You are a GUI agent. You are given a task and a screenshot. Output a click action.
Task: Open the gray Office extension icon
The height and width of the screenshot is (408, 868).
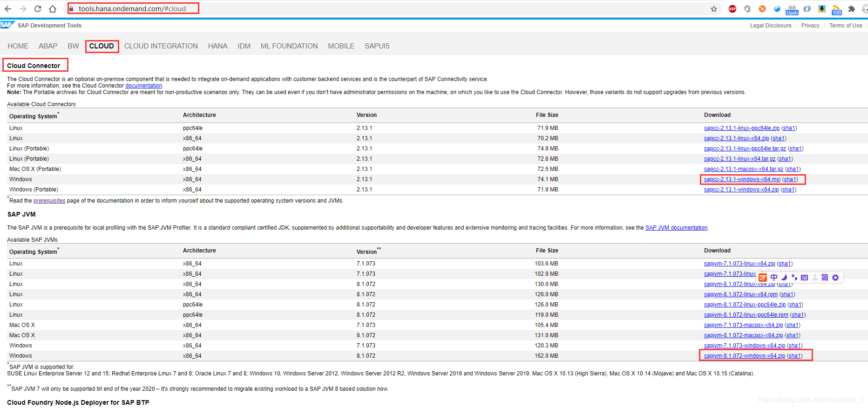747,9
